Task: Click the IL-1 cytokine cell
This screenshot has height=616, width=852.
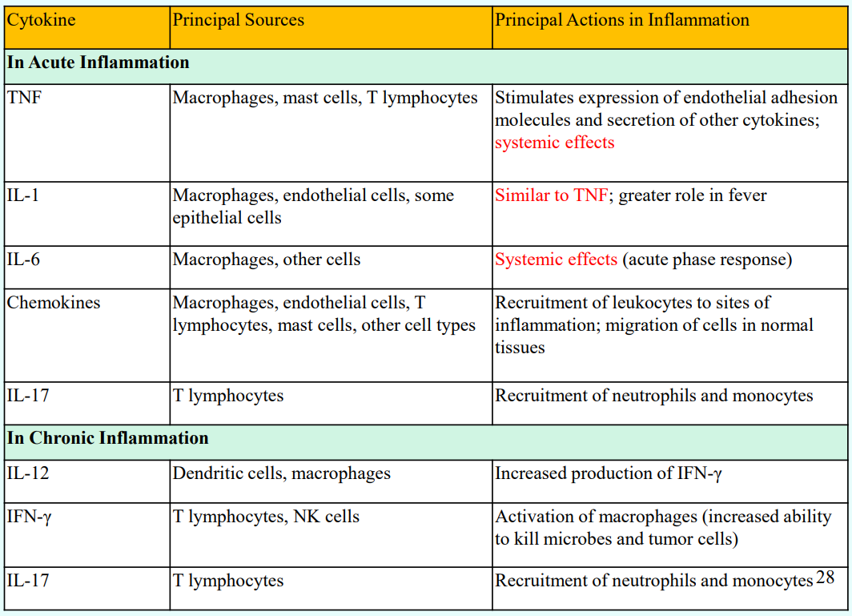Action: click(22, 196)
